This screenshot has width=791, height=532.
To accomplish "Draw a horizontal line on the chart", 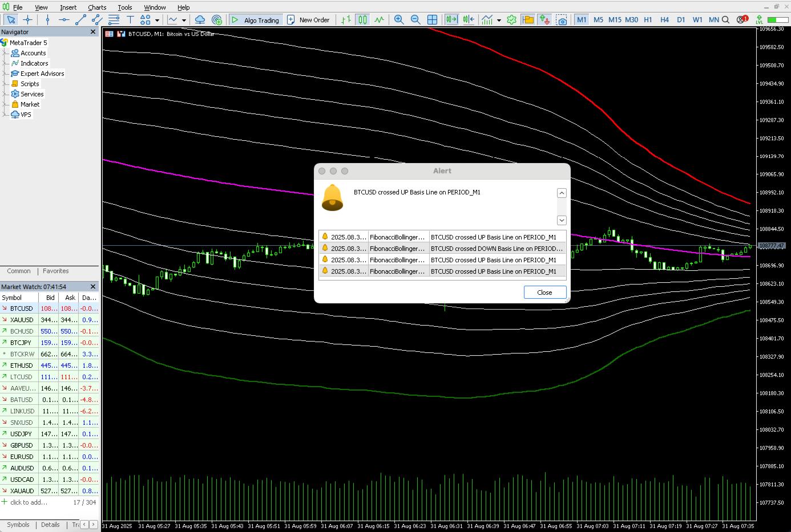I will coord(64,20).
